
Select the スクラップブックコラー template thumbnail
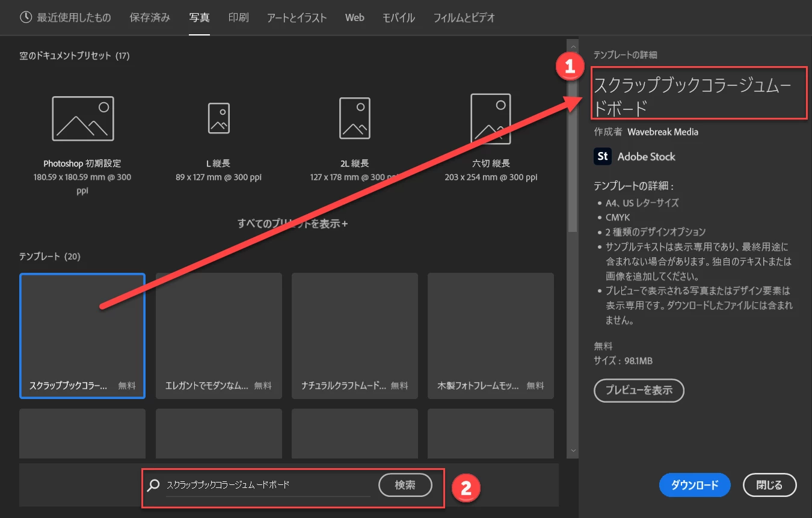click(x=82, y=335)
